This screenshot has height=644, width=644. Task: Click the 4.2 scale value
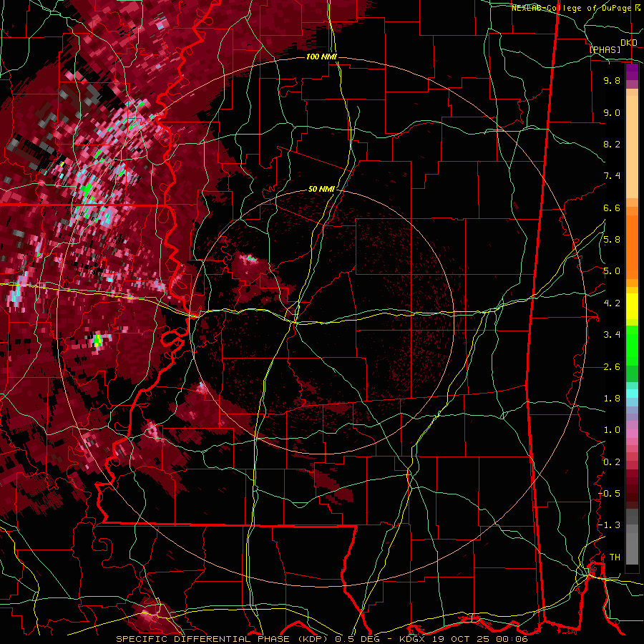pos(612,303)
